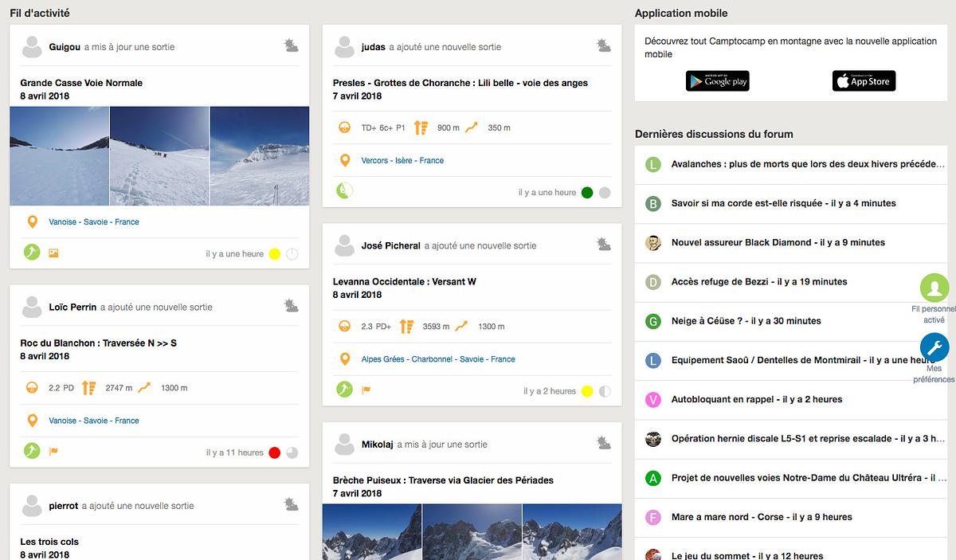Open Mes préférences wrench icon
Image resolution: width=956 pixels, height=560 pixels.
pos(934,347)
